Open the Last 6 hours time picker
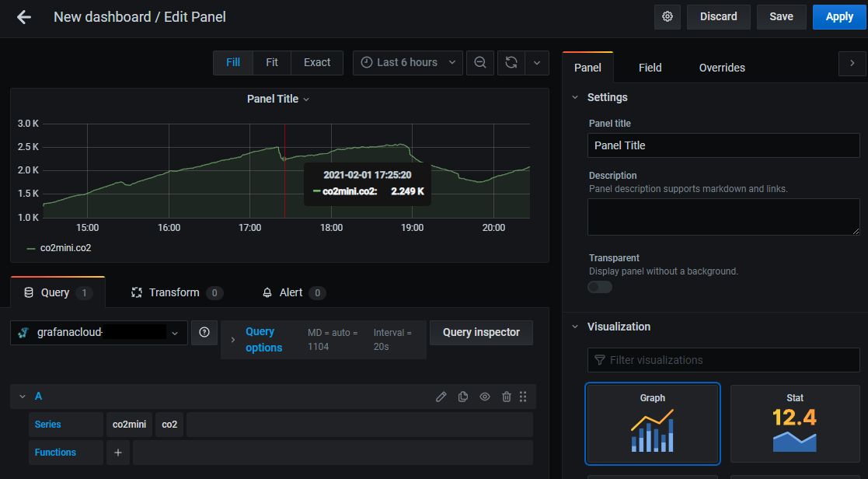Screen dimensions: 868x479 coord(407,62)
